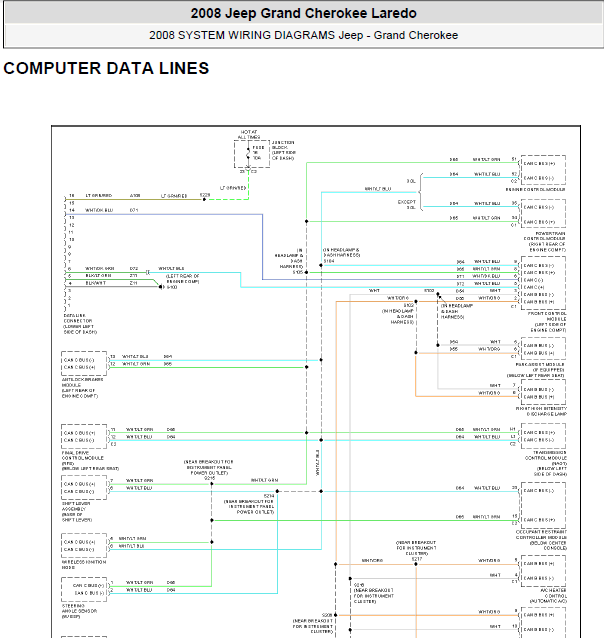Select the 'FINAL DRIVE CONTROL MODULE' label
This screenshot has height=638, width=604.
coord(83,455)
